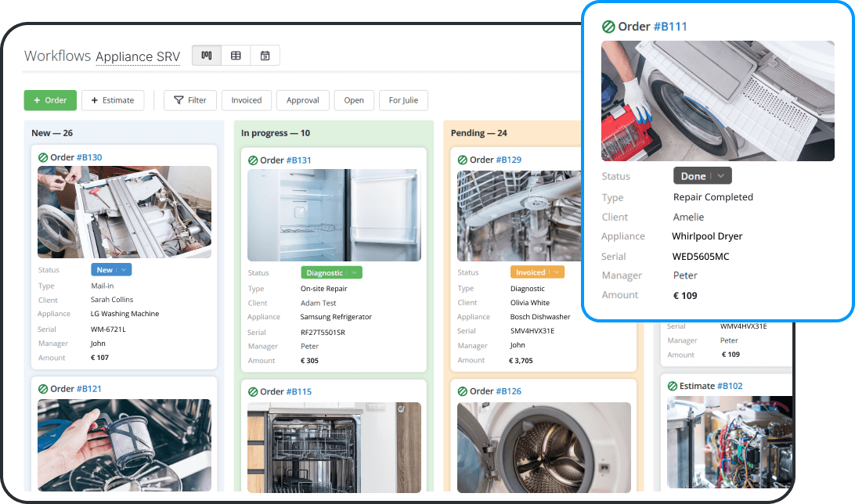Screen dimensions: 855x504
Task: Open the Diagnostic status dropdown for Order #B131
Action: [331, 272]
